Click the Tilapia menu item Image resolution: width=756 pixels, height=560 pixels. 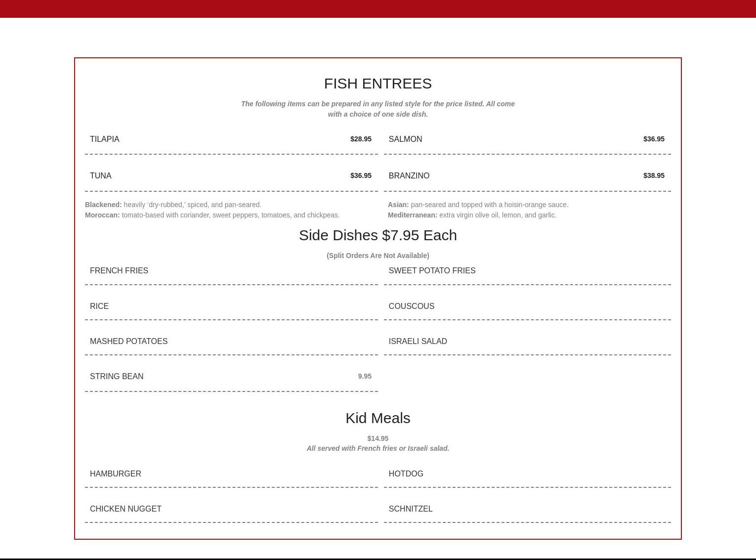(105, 139)
